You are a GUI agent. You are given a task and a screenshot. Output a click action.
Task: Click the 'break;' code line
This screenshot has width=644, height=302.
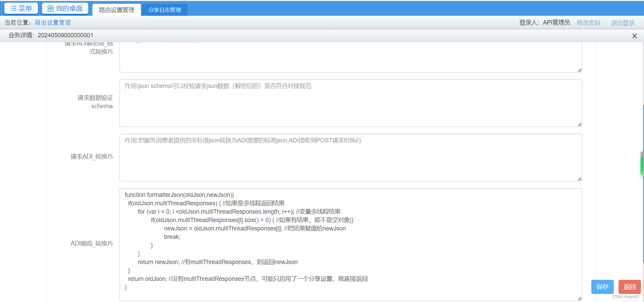[172, 237]
